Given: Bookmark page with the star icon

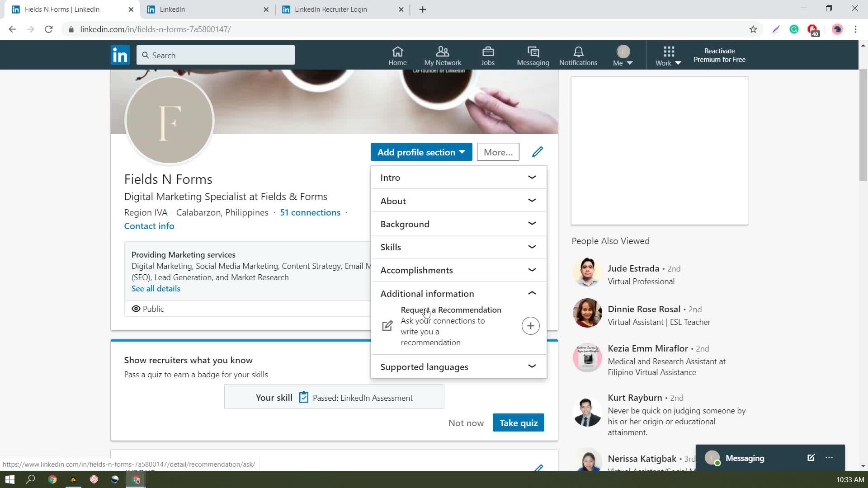Looking at the screenshot, I should [753, 29].
